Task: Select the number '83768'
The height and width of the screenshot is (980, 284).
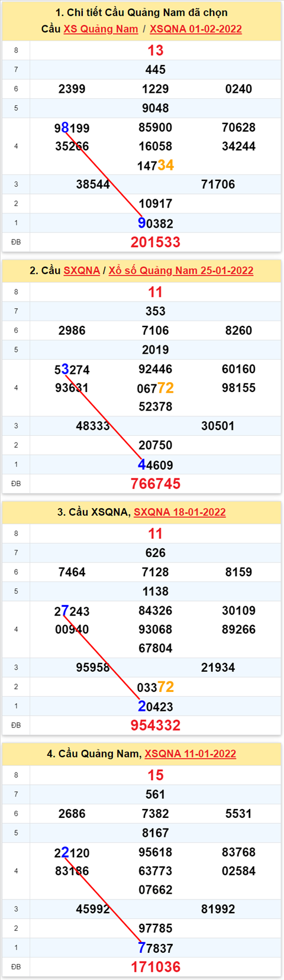Action: (x=239, y=852)
